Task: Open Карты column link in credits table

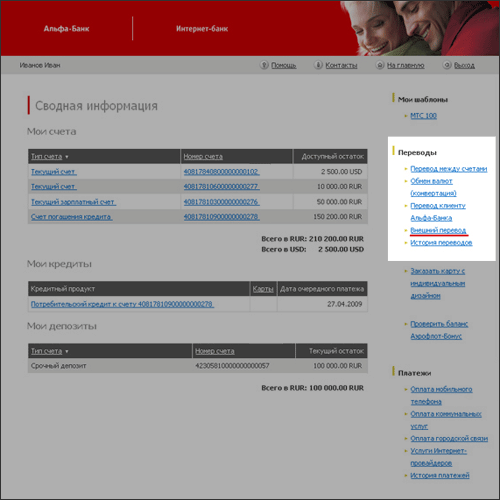Action: (263, 289)
